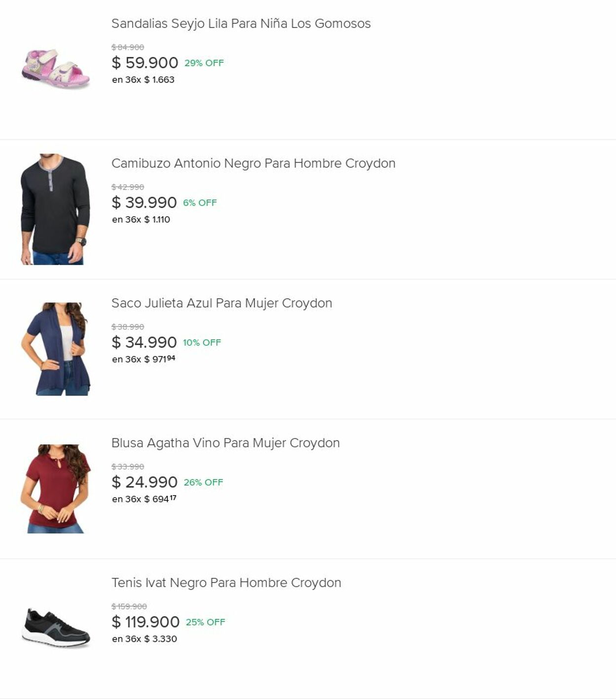Go to Blusa Agatha Vino Para Mujer
Screen dimensions: 616x699
click(225, 443)
